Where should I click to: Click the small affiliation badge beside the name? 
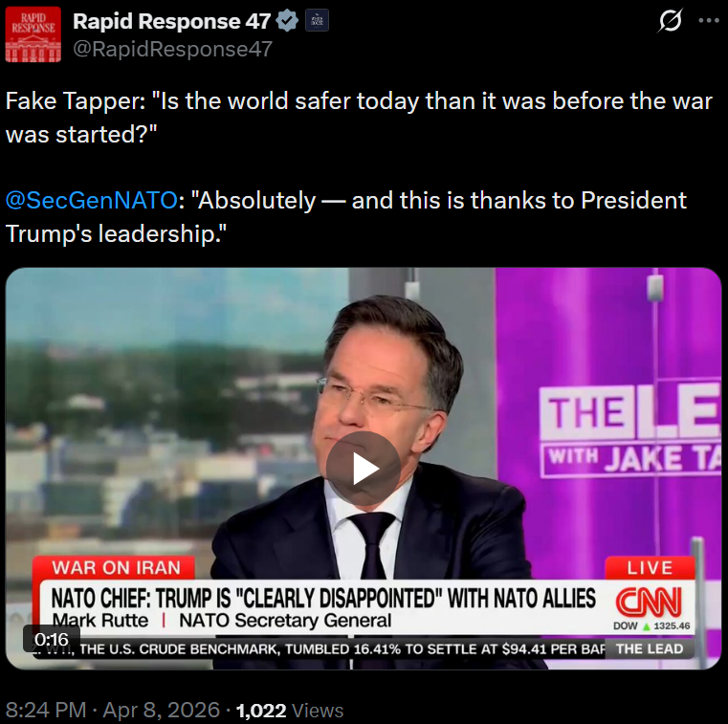coord(317,20)
